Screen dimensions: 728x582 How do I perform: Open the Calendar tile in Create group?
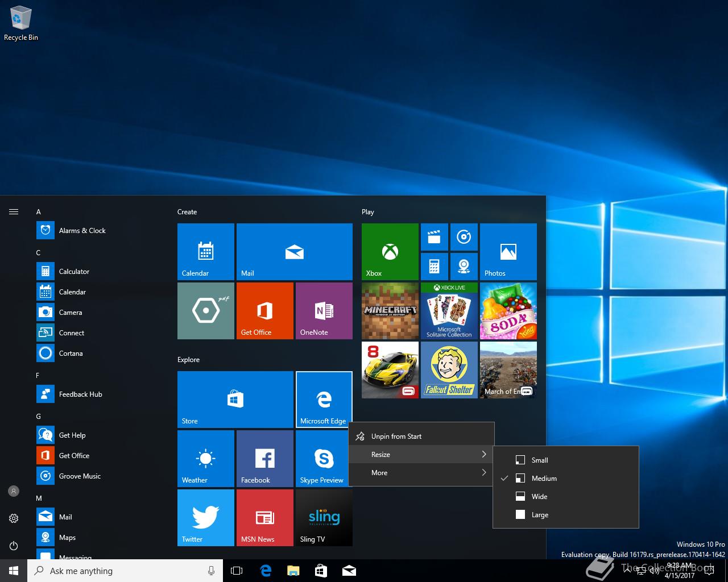tap(206, 252)
